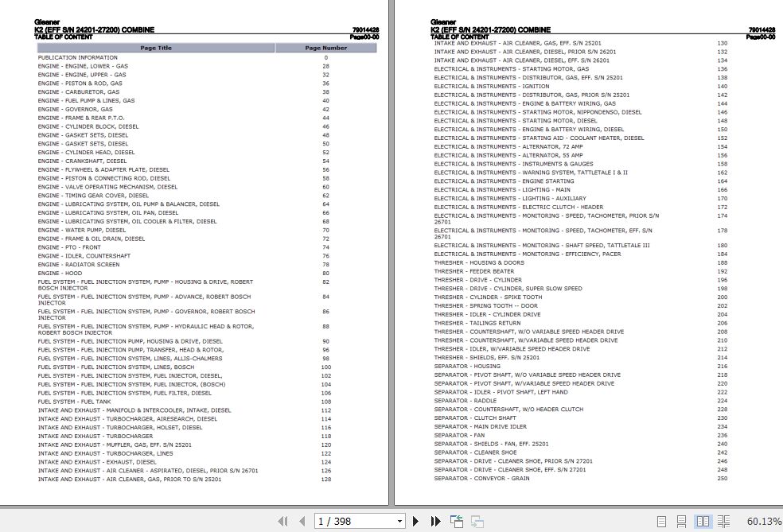Click ENGINE - IDLER, COUNTERSHAFT row
The height and width of the screenshot is (532, 783).
84,256
